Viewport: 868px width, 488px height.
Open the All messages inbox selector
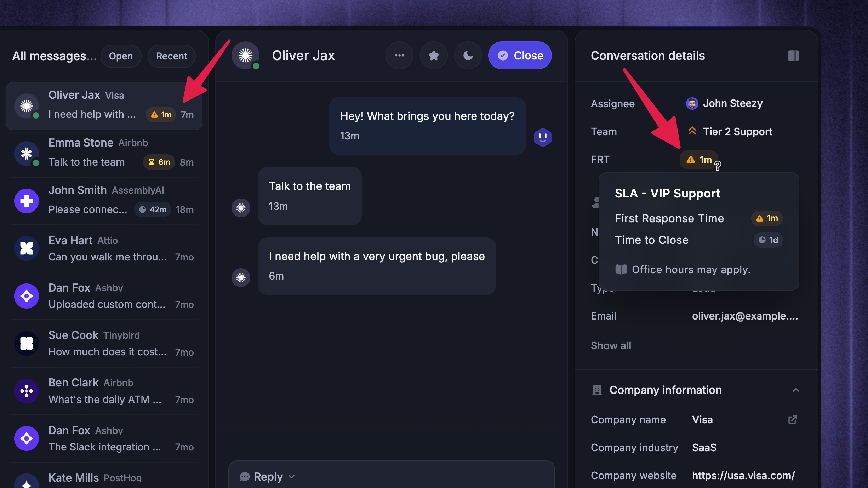coord(54,56)
